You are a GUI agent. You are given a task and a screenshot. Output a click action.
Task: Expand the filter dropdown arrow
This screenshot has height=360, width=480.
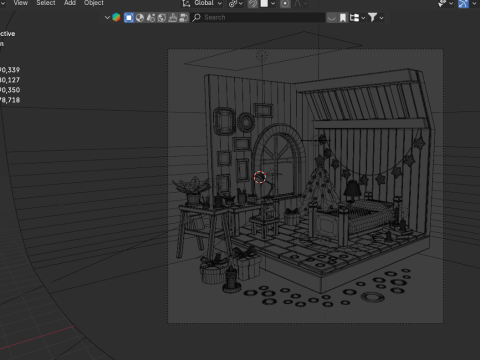[x=381, y=18]
